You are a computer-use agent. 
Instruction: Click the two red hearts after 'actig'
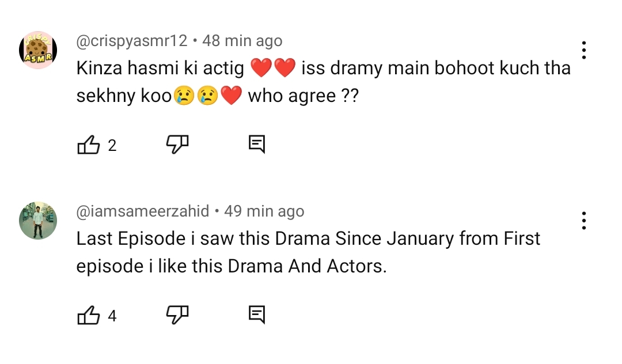274,69
